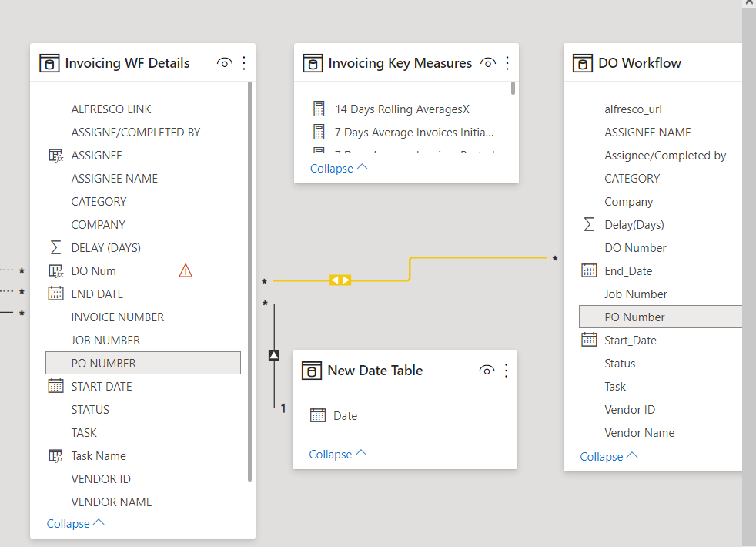Open more options for New Date Table
Viewport: 756px width, 547px height.
(x=507, y=371)
